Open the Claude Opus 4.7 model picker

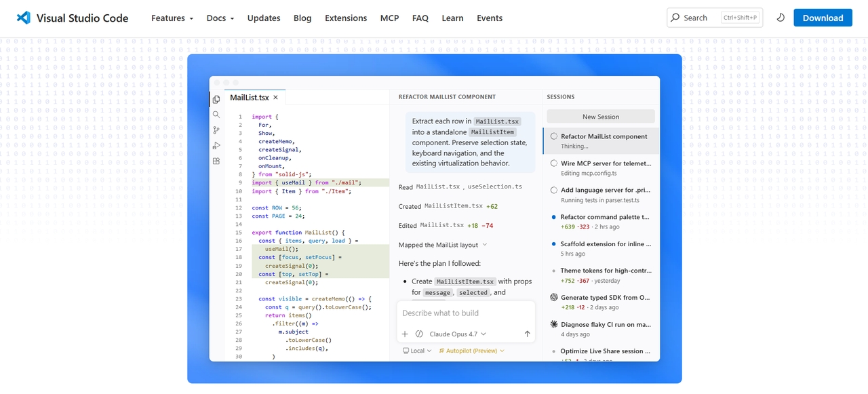coord(458,334)
